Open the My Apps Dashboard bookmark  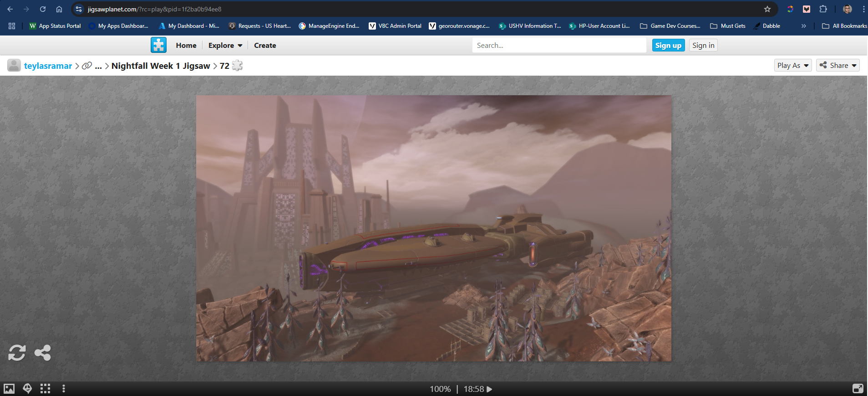point(118,26)
